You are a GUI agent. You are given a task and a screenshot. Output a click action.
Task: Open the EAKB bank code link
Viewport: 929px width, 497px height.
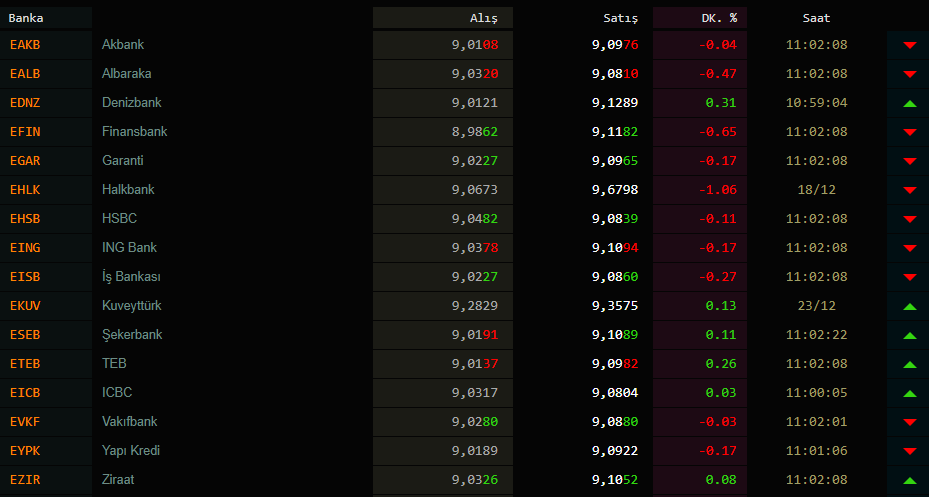coord(25,45)
